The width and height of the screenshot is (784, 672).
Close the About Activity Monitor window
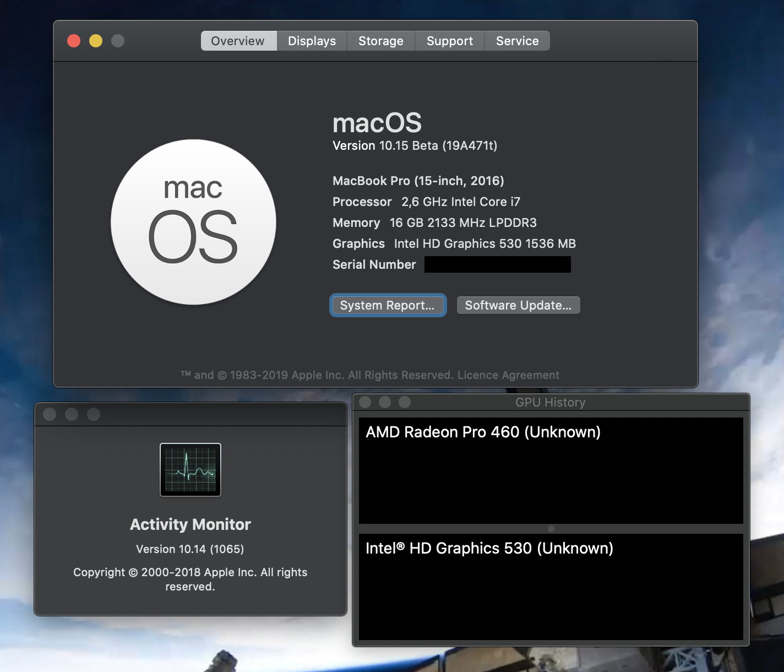point(50,414)
